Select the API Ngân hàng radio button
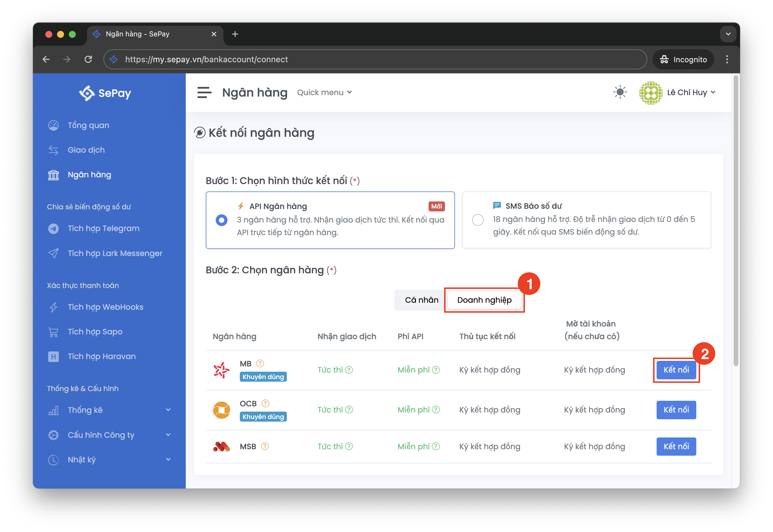The width and height of the screenshot is (773, 532). [222, 220]
